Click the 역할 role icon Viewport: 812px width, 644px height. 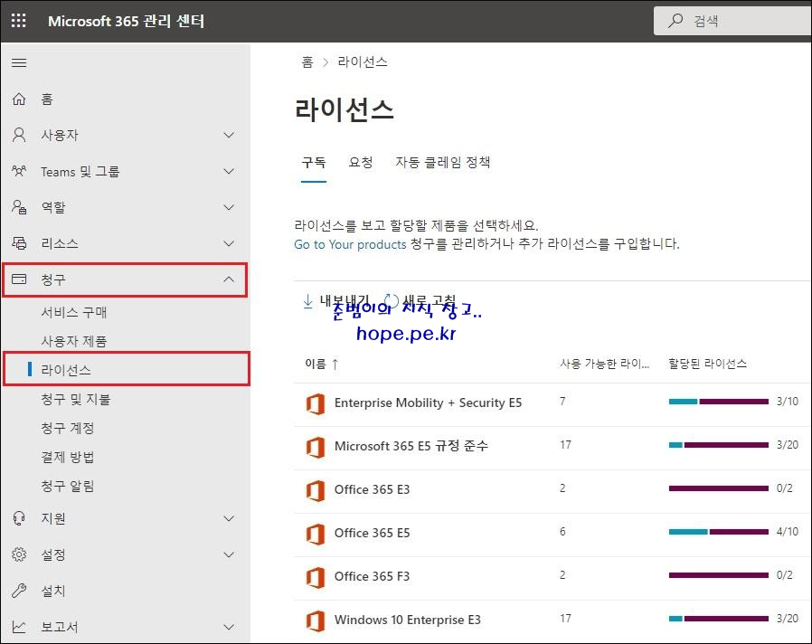pyautogui.click(x=19, y=207)
